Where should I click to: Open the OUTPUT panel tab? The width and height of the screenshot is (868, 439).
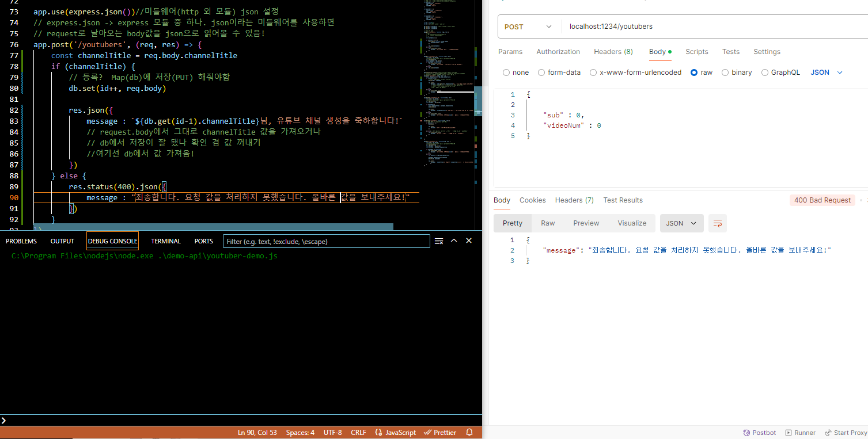[x=62, y=241]
